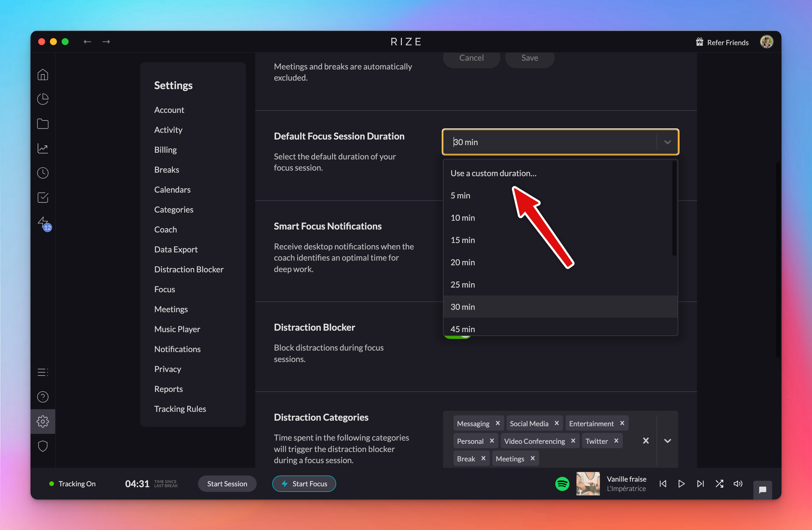Remove the Video Conferencing category tag
This screenshot has height=530, width=812.
tap(573, 441)
